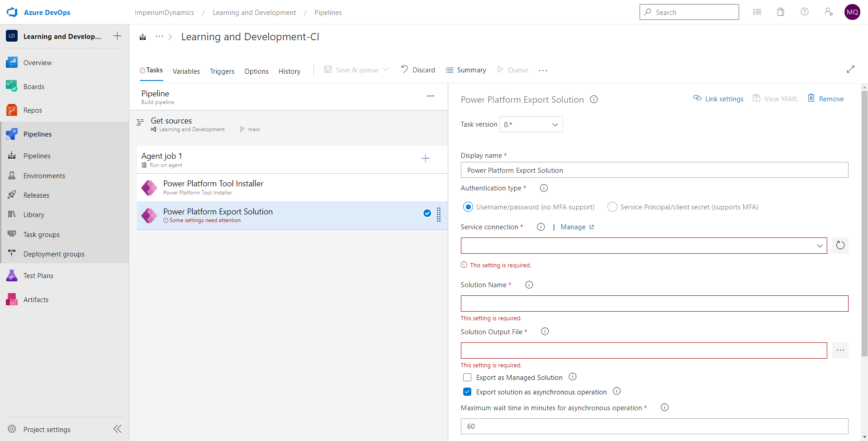This screenshot has width=868, height=441.
Task: Refresh the service connection list
Action: [x=840, y=246]
